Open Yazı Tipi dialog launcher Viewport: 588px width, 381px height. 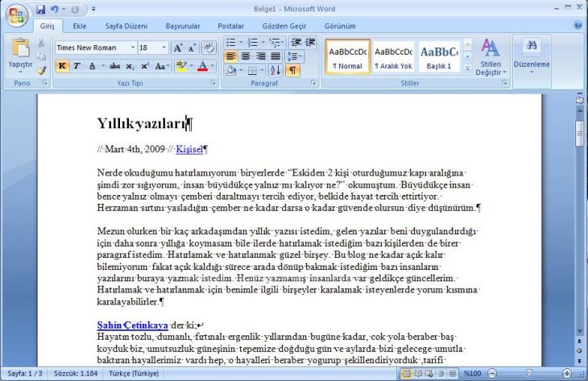click(213, 82)
